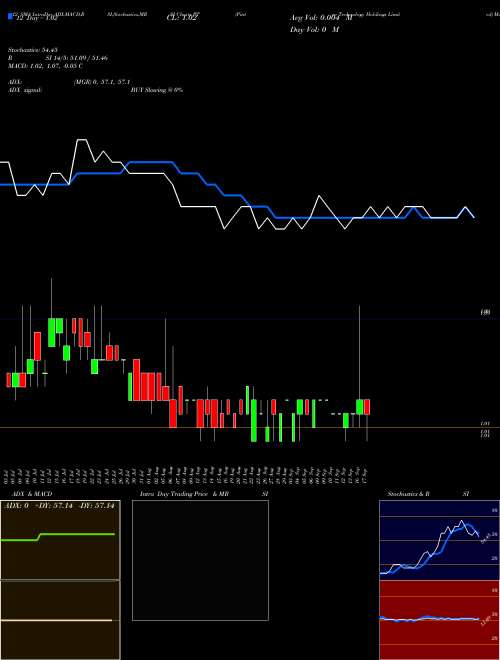The image size is (500, 660).
Task: Click the red RSI chart panel
Action: [439, 620]
